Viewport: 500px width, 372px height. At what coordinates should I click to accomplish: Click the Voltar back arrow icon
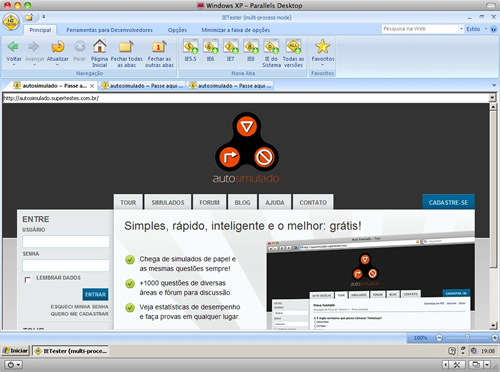[x=13, y=46]
